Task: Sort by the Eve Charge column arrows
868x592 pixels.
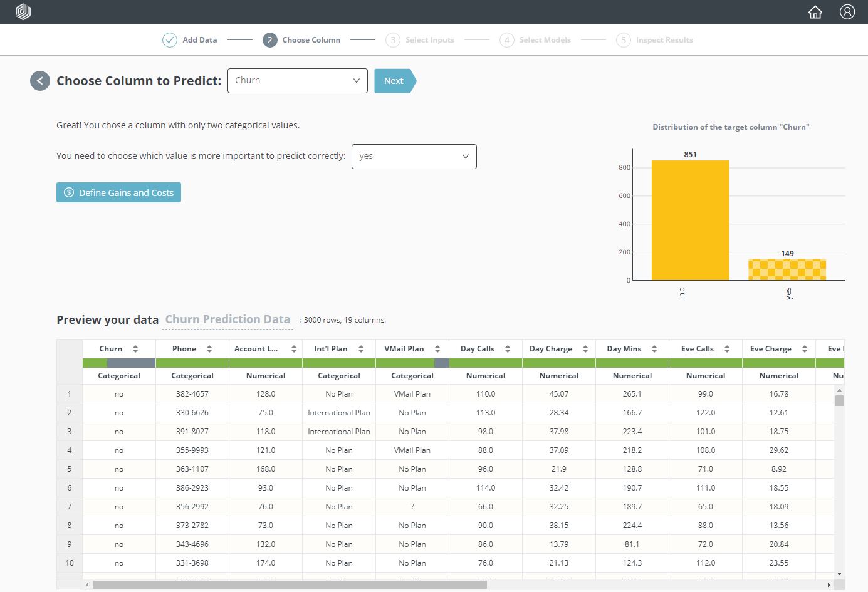Action: click(x=805, y=349)
